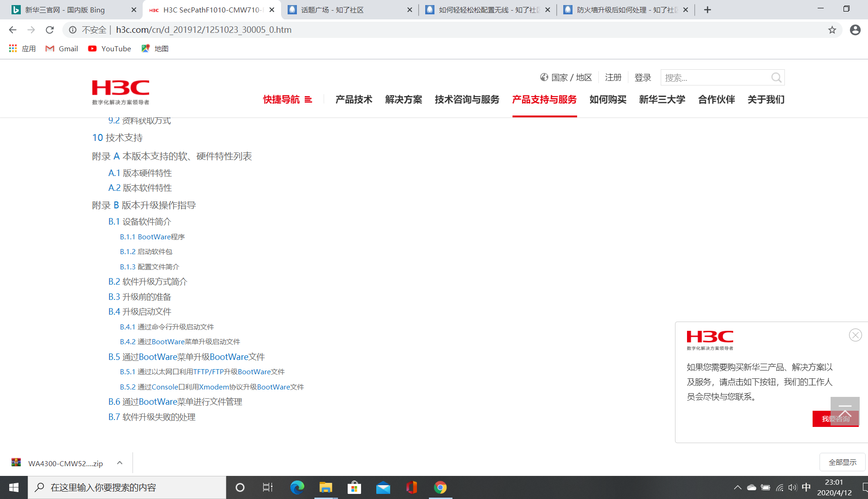This screenshot has height=499, width=868.
Task: Open the 国家 / 地区 selector
Action: coord(566,78)
